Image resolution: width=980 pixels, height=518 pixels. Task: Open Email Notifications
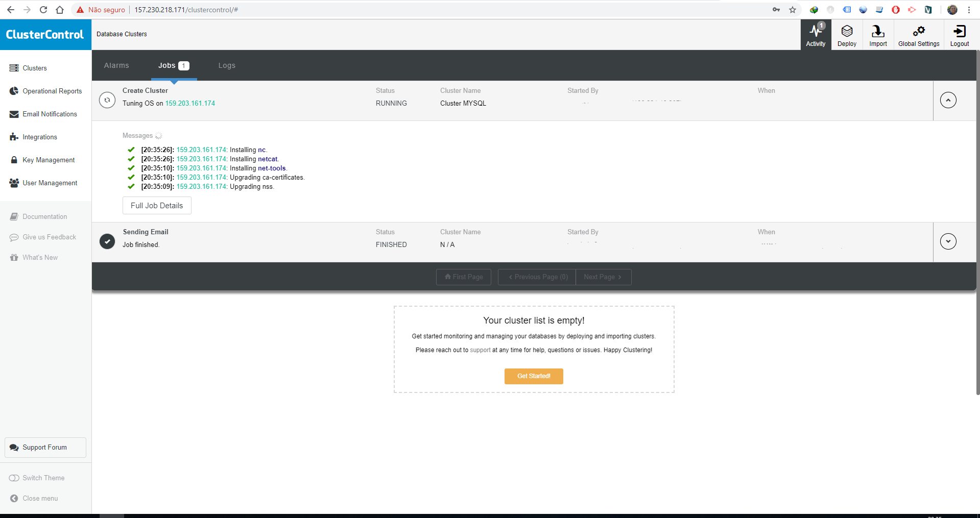coord(50,114)
